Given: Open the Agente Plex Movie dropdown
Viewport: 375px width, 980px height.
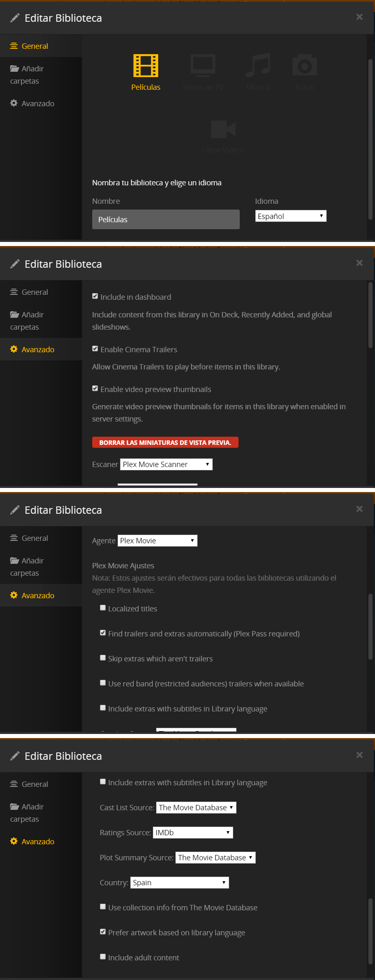Looking at the screenshot, I should coord(157,540).
